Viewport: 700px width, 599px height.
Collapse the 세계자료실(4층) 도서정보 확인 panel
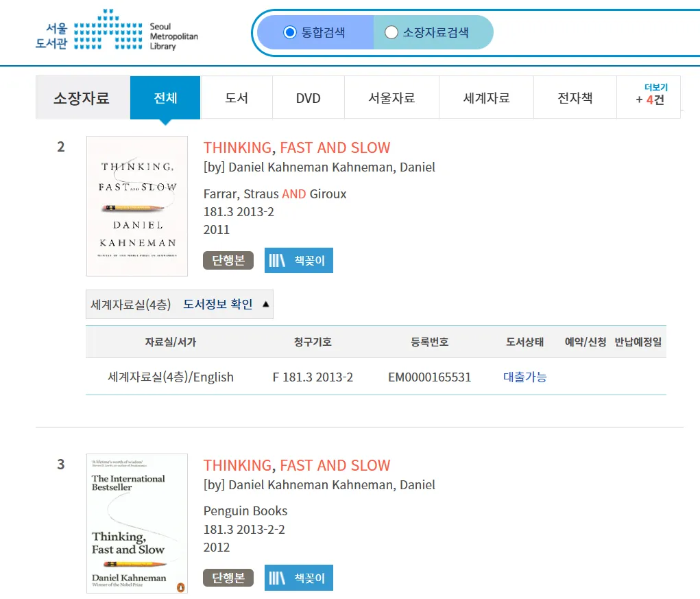tap(180, 304)
